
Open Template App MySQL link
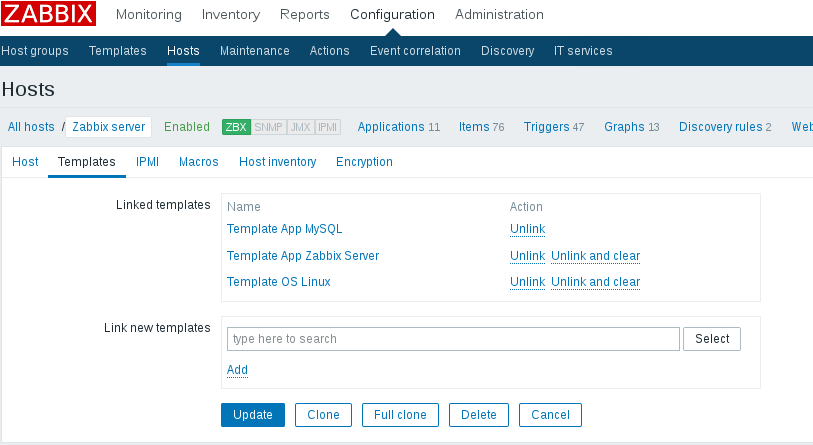284,229
